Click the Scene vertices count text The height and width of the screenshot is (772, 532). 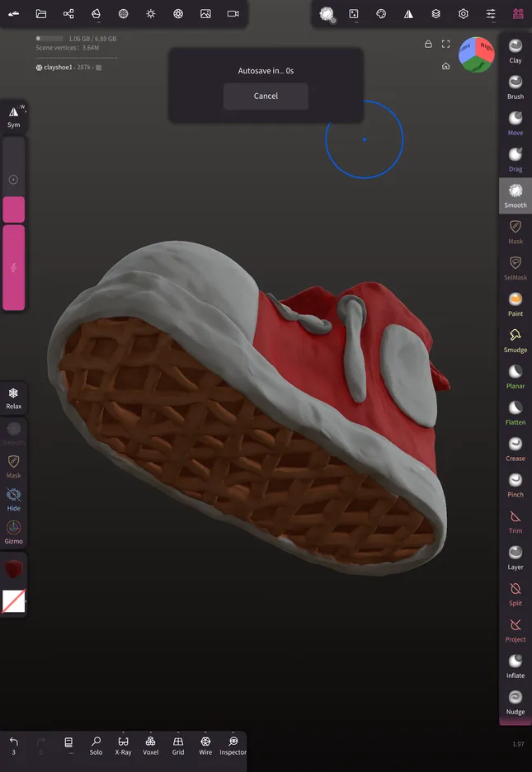point(68,48)
